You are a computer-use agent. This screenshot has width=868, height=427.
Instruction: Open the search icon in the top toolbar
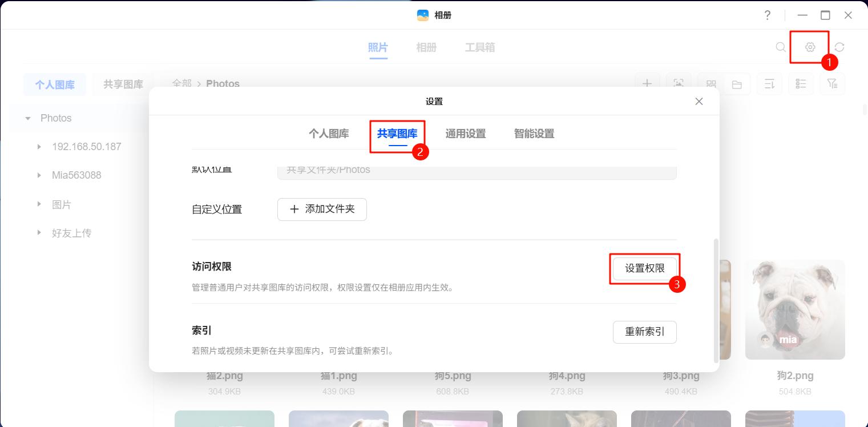[x=780, y=47]
